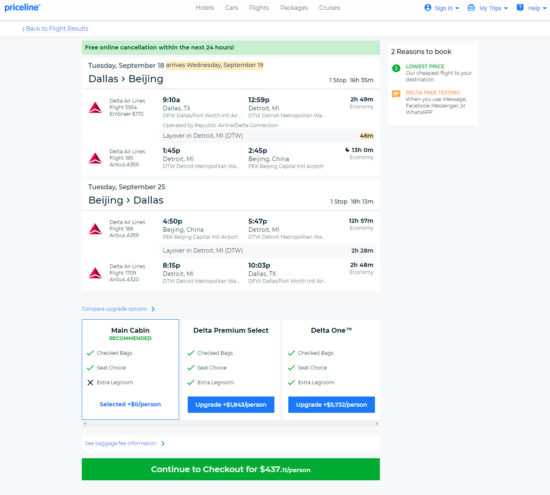Click the Main Cabin fare card title

130,330
